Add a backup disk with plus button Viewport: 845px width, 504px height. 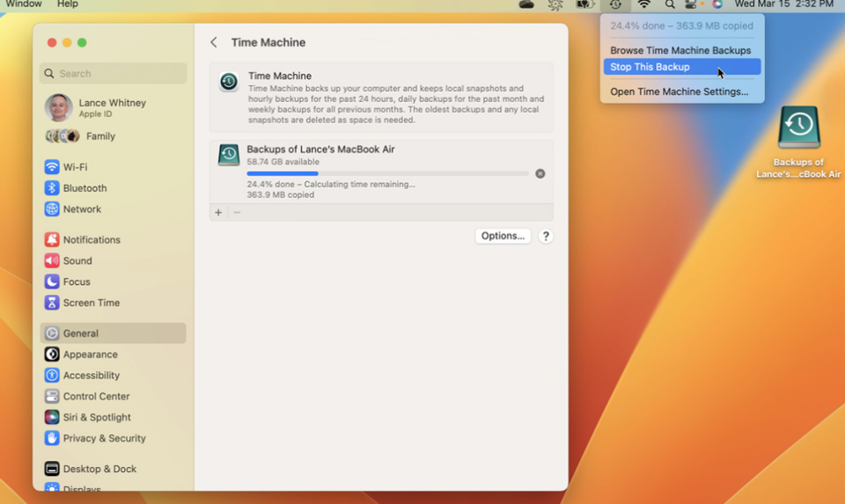(218, 213)
